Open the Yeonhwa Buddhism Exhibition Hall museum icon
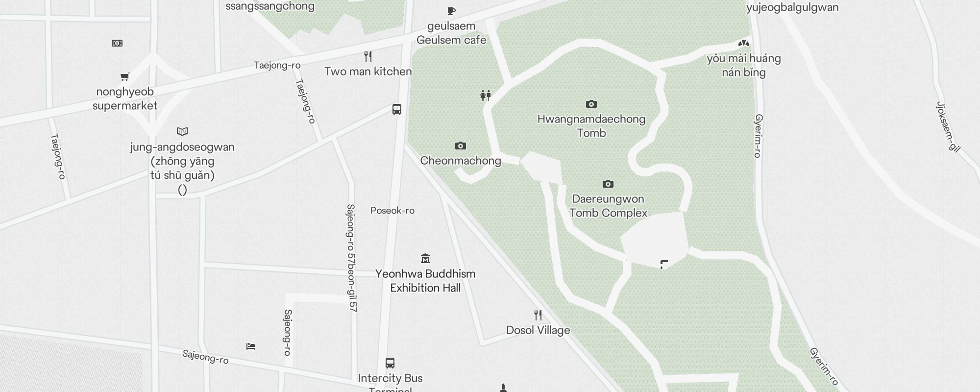 (x=425, y=258)
